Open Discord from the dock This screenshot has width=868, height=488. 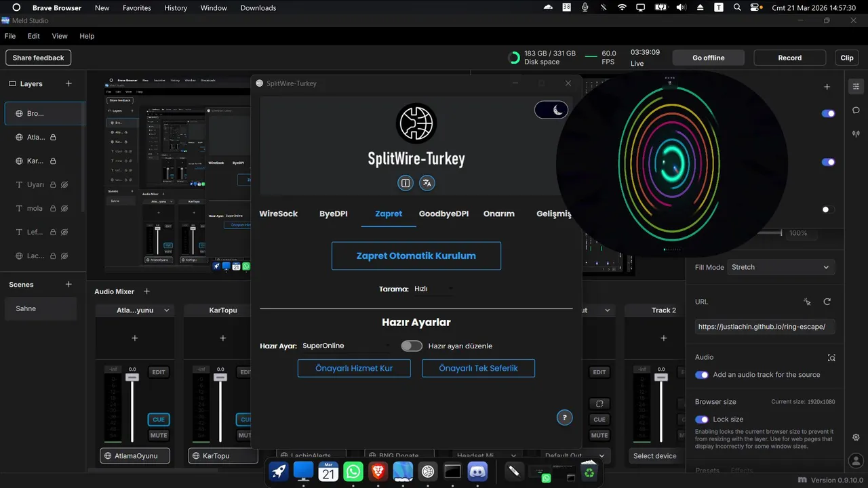click(477, 472)
